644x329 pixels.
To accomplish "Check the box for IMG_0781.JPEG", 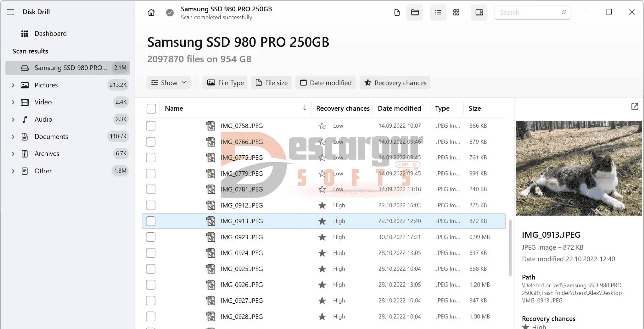I will tap(151, 189).
